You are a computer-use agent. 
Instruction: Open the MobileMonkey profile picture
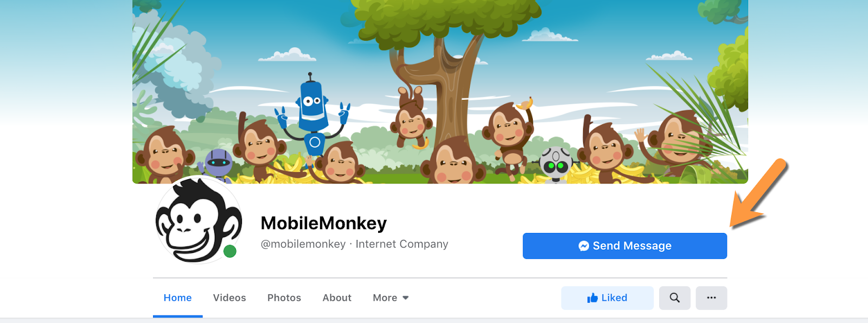tap(199, 220)
